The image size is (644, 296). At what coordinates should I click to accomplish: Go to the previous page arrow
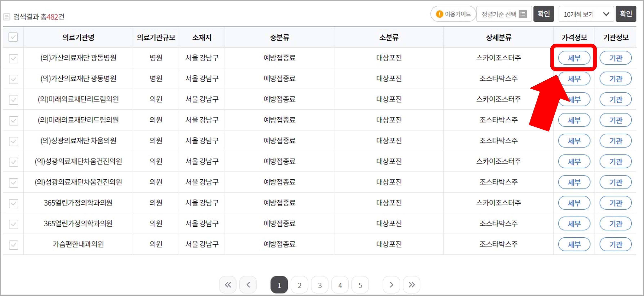[248, 285]
